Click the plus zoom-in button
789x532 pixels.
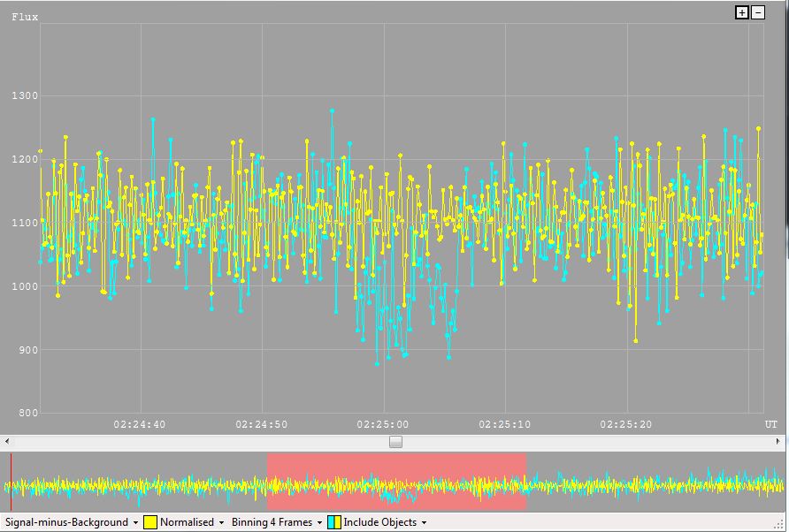(x=742, y=12)
